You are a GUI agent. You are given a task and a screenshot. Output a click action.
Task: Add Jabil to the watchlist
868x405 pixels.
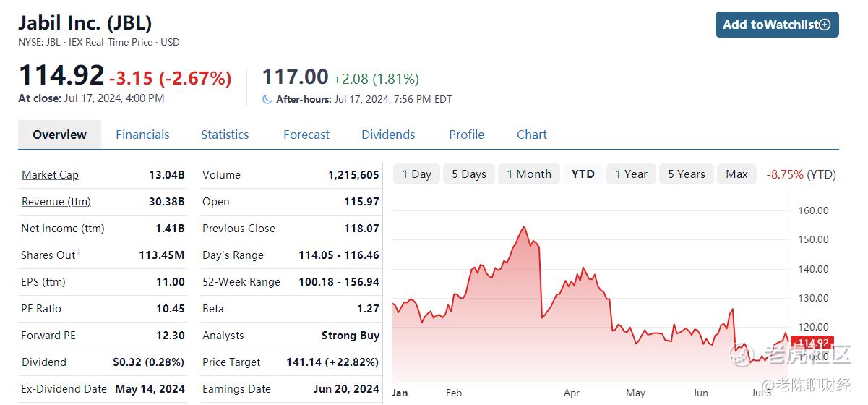[777, 25]
